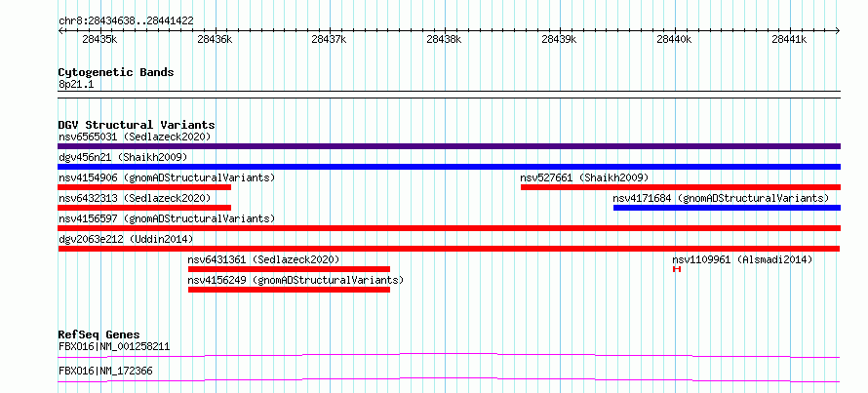The height and width of the screenshot is (393, 868).
Task: Select the nsv4171684 blue variant bar
Action: pyautogui.click(x=727, y=208)
